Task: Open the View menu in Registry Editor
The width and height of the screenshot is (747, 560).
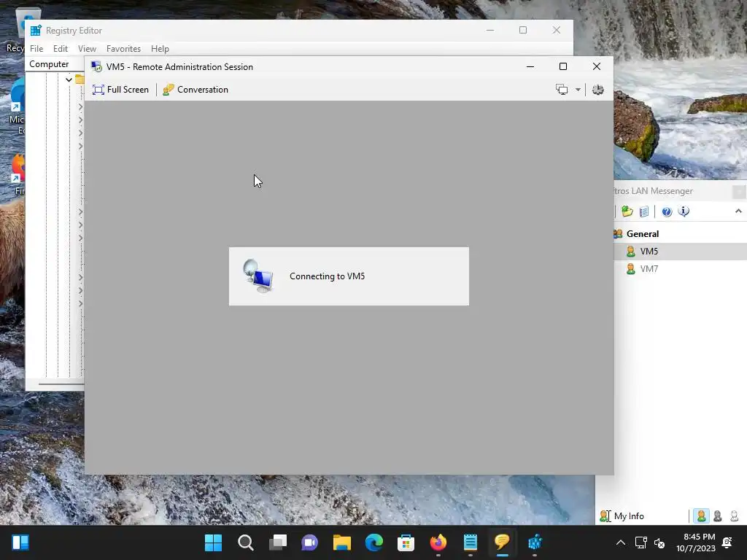Action: click(x=88, y=49)
